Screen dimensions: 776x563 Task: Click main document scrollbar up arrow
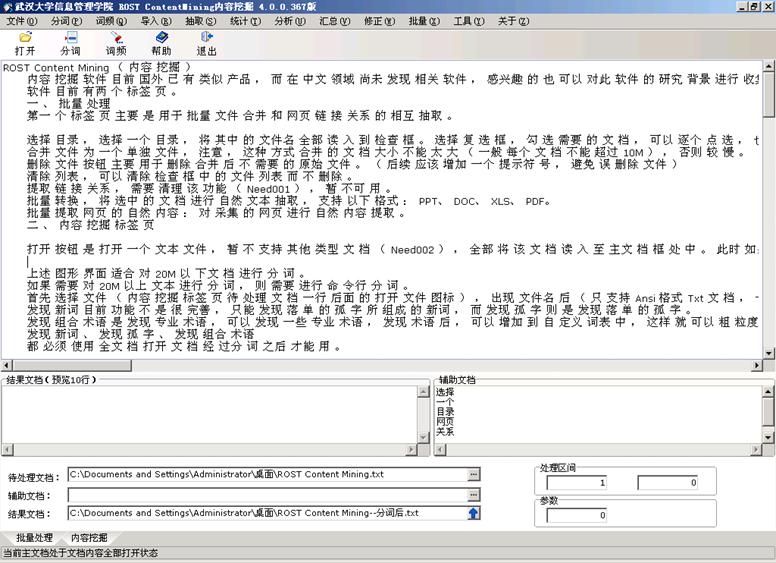tap(768, 66)
